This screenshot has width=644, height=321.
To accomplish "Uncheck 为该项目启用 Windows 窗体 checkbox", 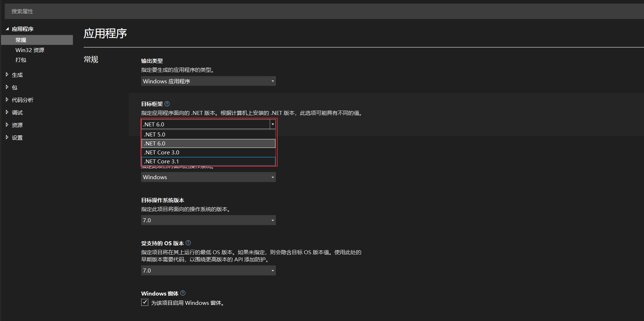I will click(145, 302).
